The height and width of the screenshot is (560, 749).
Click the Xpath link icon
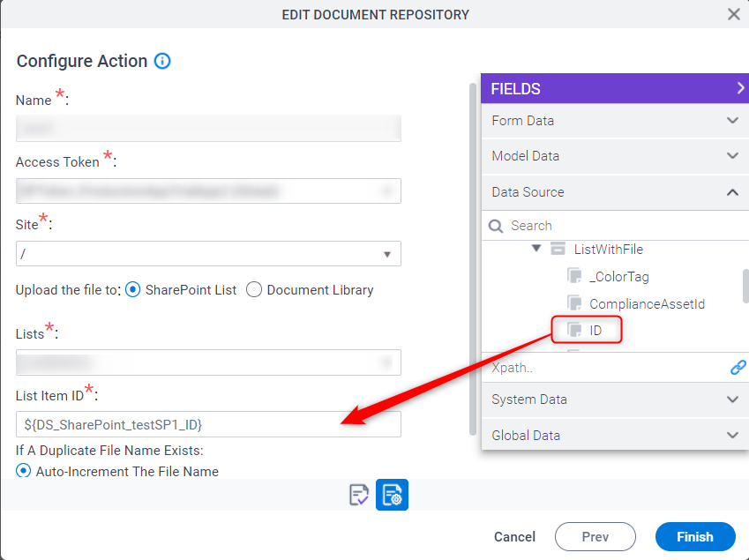tap(738, 368)
